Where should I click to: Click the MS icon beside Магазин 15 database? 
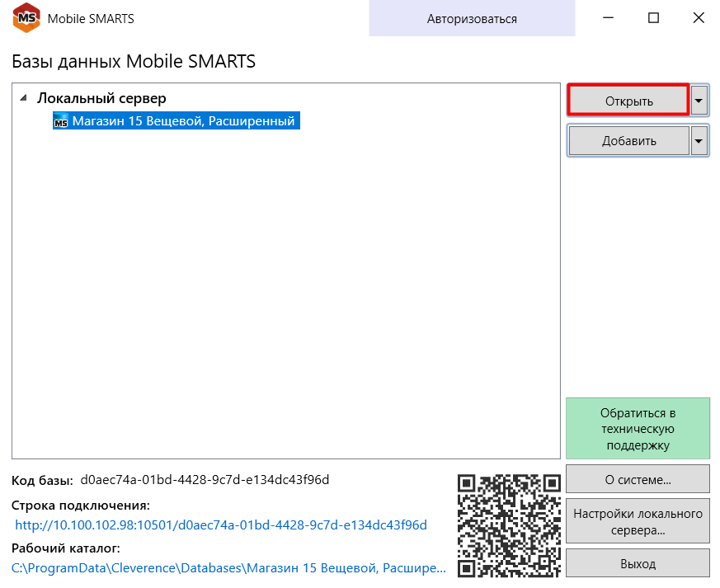pyautogui.click(x=61, y=122)
